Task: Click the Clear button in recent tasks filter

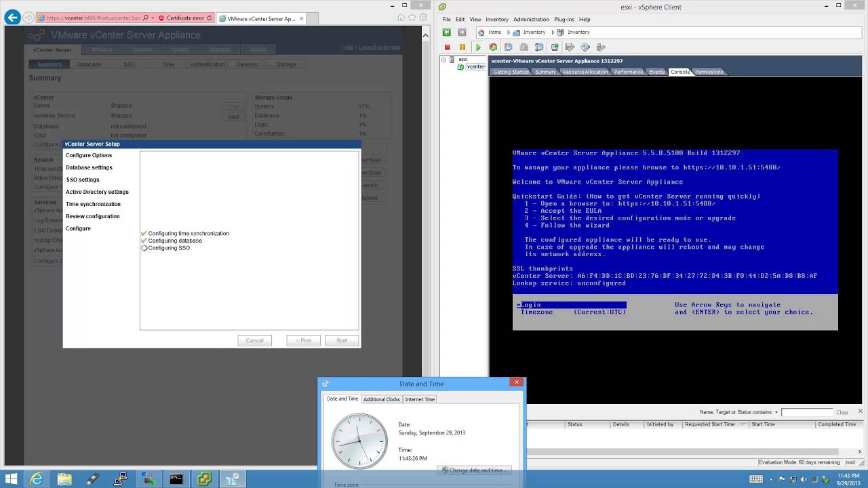Action: click(842, 412)
